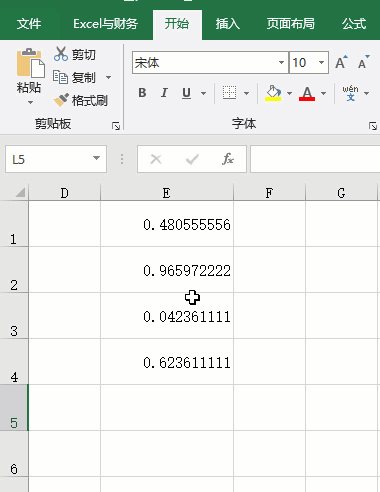Screen dimensions: 380x492
Task: Open the borders dropdown arrow
Action: (246, 93)
